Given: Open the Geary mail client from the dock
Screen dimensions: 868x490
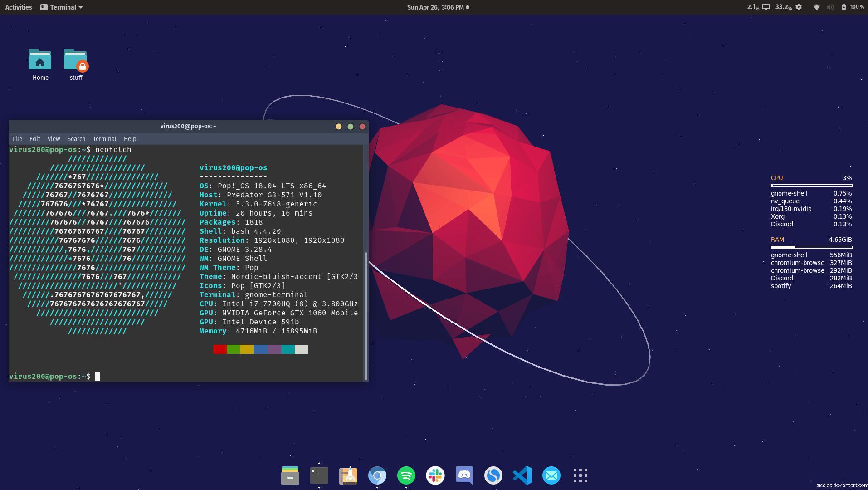Looking at the screenshot, I should point(551,475).
